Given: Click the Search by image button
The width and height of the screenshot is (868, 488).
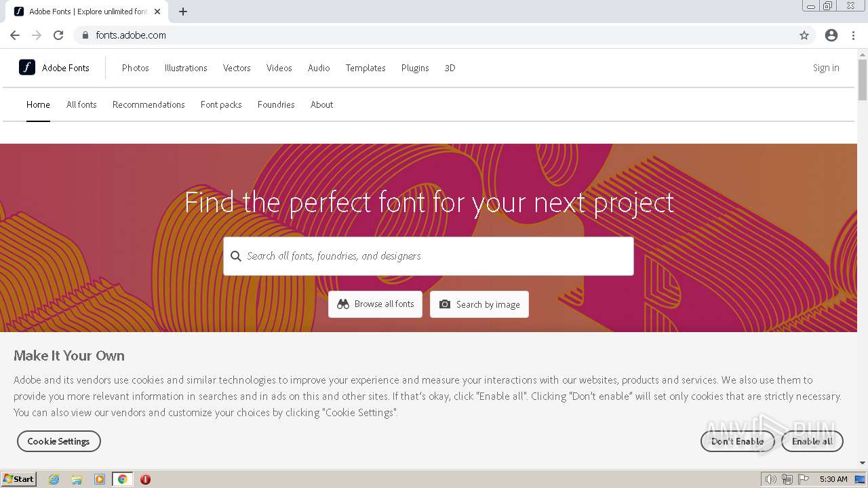Looking at the screenshot, I should (479, 304).
